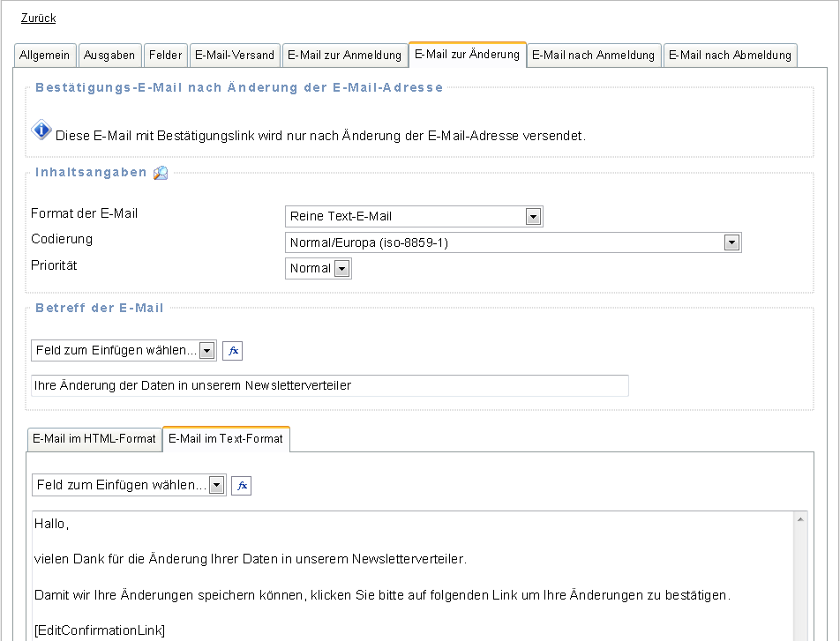Click into the email subject text field

pos(329,386)
